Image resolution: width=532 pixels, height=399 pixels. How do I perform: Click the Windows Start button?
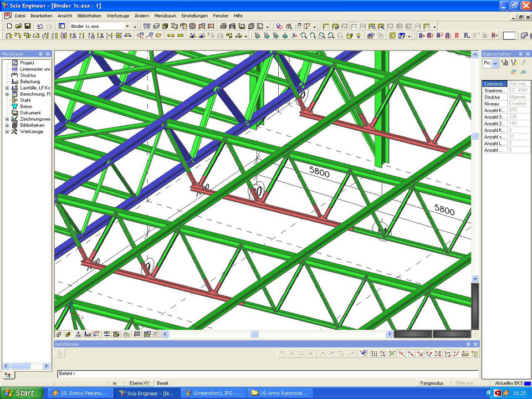[20, 393]
